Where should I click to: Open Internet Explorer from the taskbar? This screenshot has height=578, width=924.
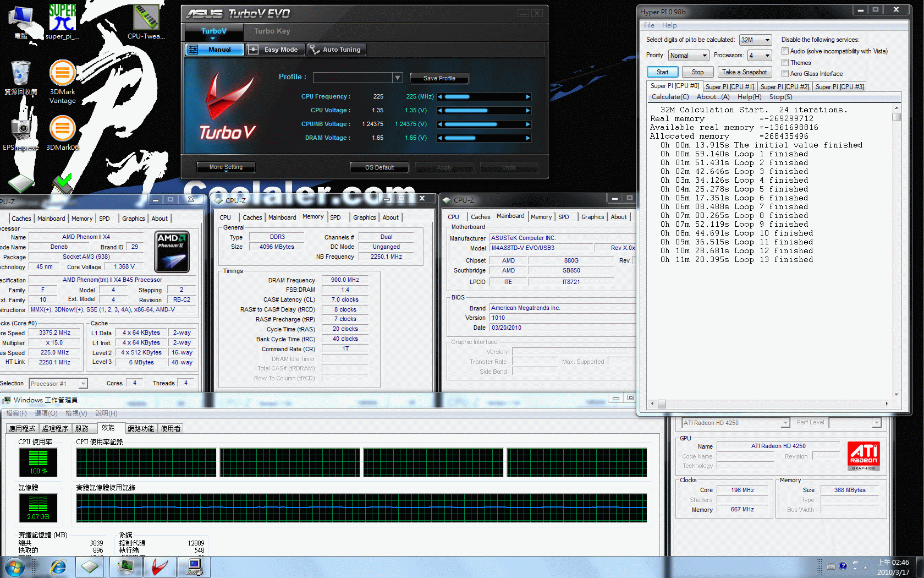pyautogui.click(x=58, y=567)
